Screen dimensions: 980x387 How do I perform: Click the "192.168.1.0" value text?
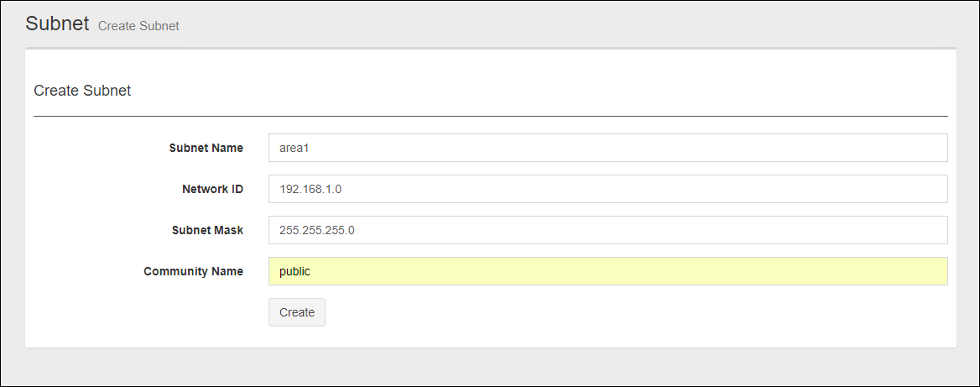click(310, 189)
